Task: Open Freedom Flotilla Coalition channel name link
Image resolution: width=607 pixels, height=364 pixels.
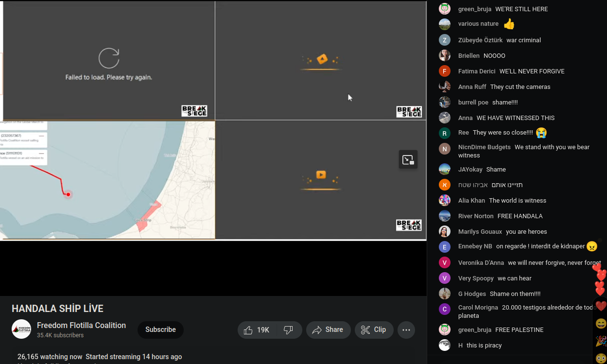Action: [81, 325]
